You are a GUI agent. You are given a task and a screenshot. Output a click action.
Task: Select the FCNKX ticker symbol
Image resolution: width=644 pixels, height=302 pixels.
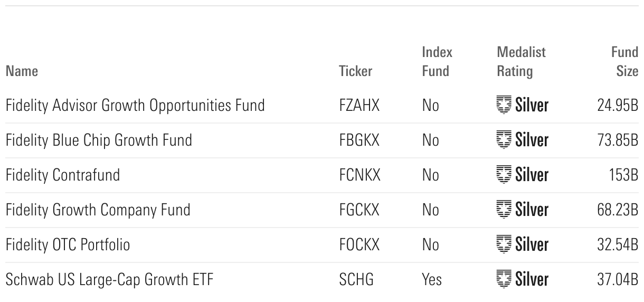click(x=359, y=175)
